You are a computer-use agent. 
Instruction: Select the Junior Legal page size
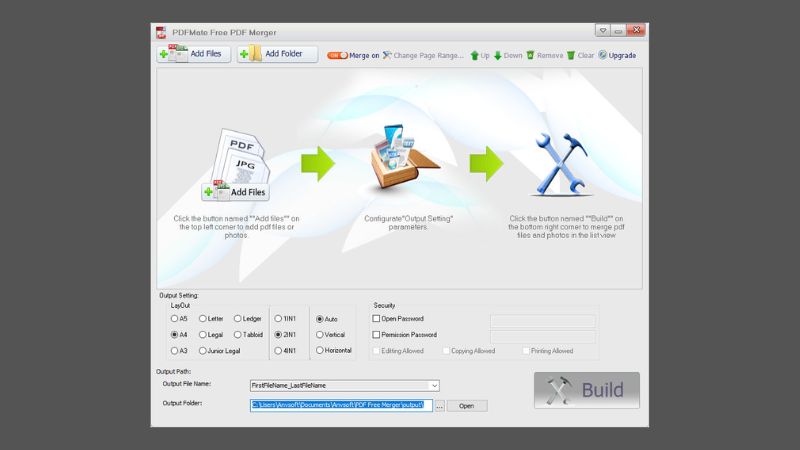[x=203, y=351]
